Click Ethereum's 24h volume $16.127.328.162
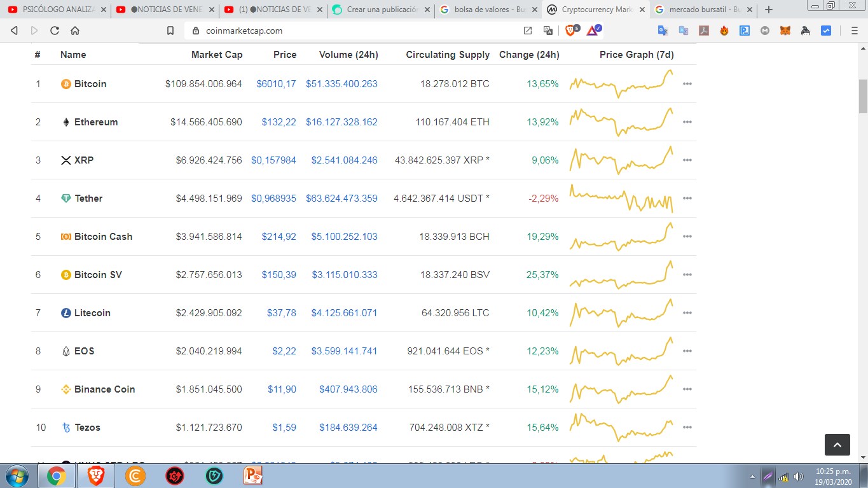This screenshot has width=868, height=488. pyautogui.click(x=341, y=122)
